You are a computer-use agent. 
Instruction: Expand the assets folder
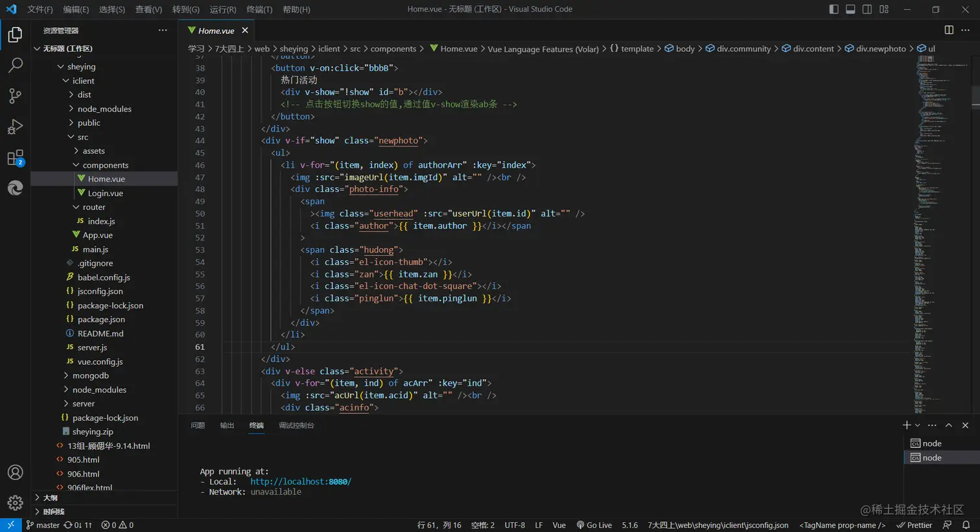[x=93, y=151]
